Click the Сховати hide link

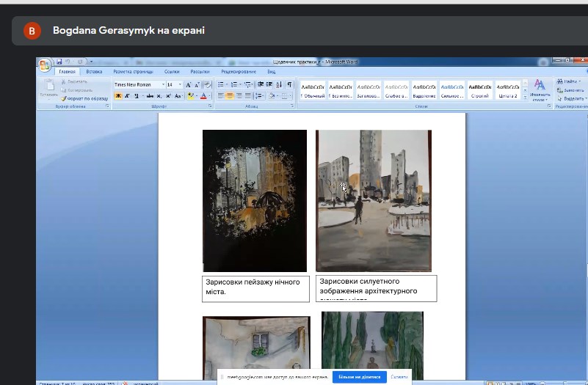pos(399,377)
